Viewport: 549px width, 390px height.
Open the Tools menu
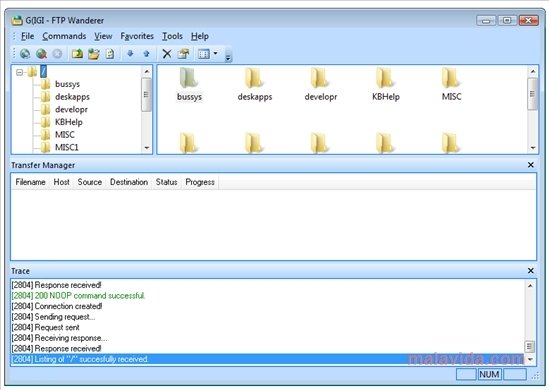(x=172, y=36)
